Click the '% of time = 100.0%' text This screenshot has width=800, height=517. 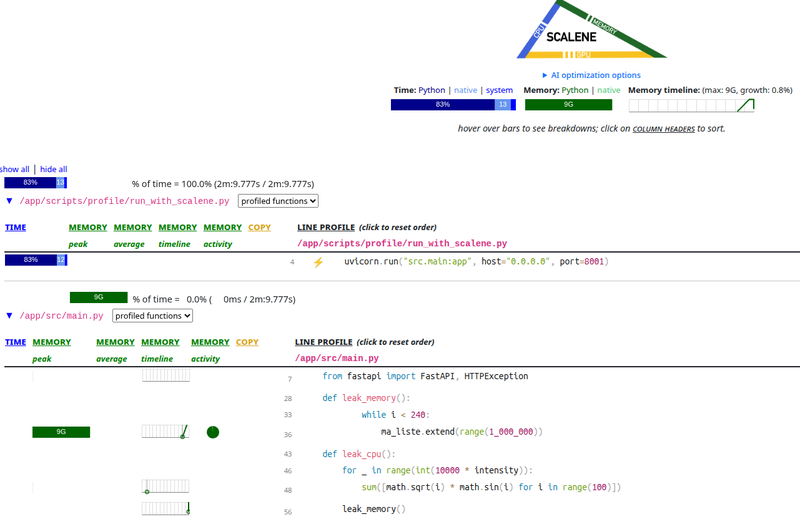pos(223,184)
